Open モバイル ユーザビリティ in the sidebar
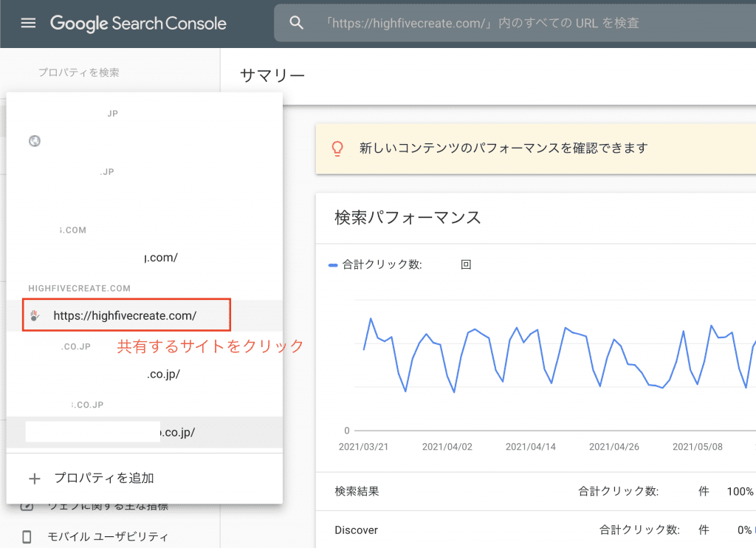This screenshot has width=756, height=548. click(x=107, y=536)
